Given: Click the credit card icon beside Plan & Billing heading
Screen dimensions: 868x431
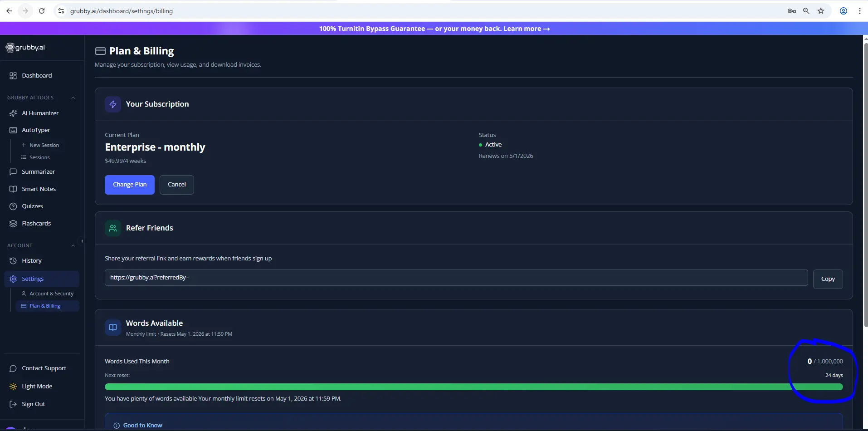Looking at the screenshot, I should (100, 51).
